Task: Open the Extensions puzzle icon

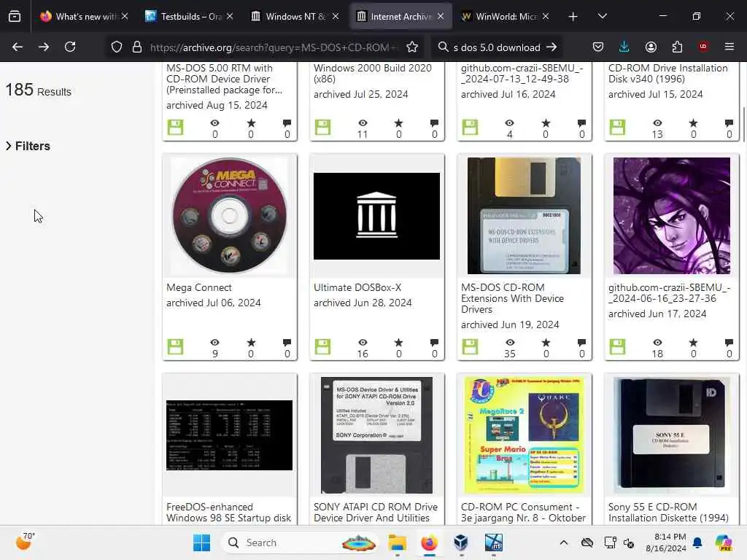Action: (677, 47)
